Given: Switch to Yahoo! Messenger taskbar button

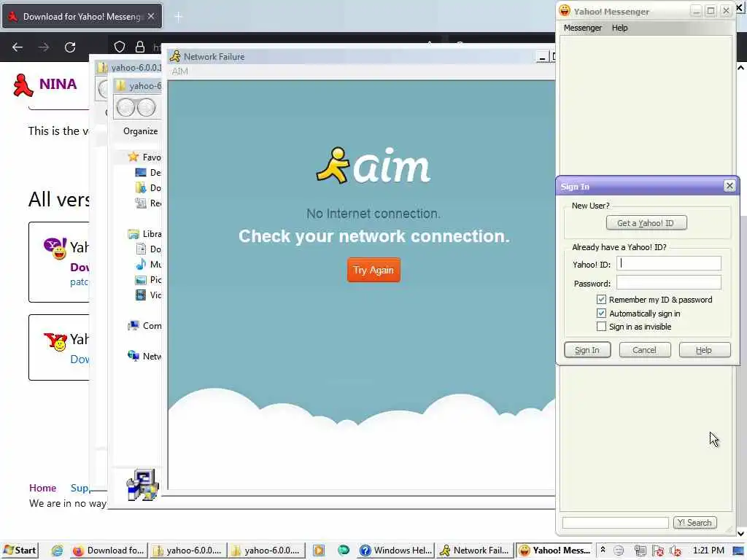Looking at the screenshot, I should [x=554, y=551].
